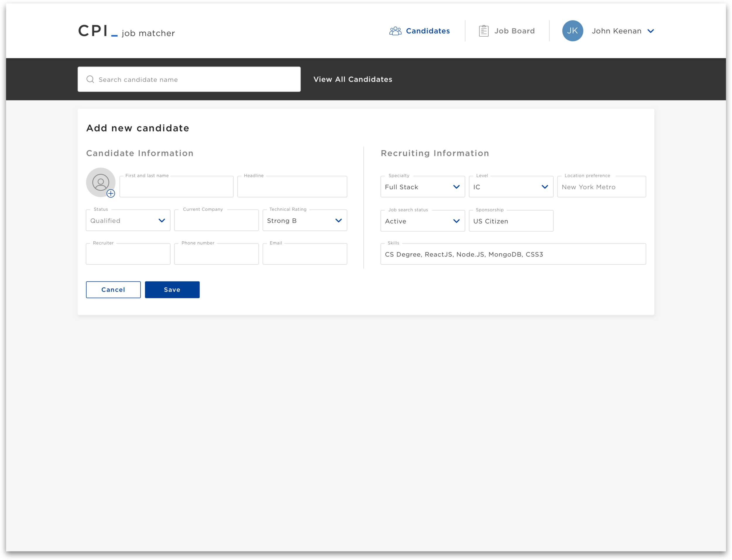Click View All Candidates
The height and width of the screenshot is (560, 732).
tap(353, 79)
